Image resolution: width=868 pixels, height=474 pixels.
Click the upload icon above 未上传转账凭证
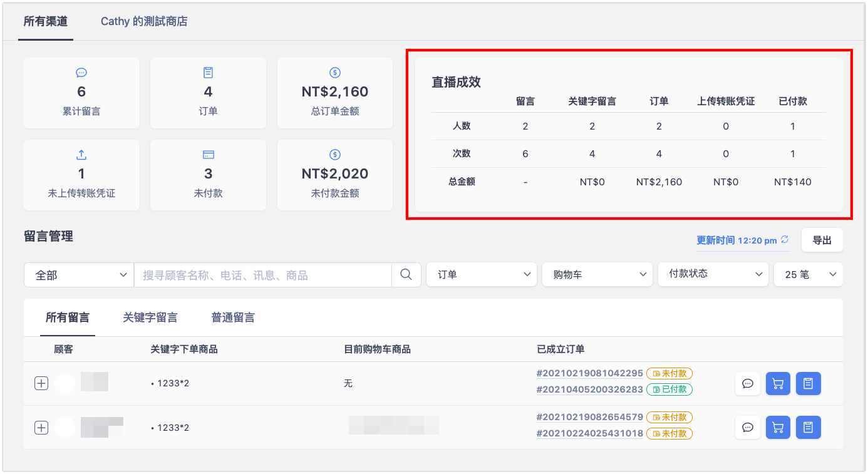81,155
